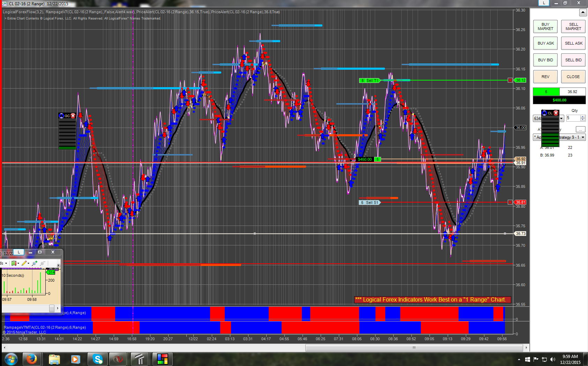Click the small chart horizontal scrollbar thumb
This screenshot has width=588, height=366.
click(x=52, y=308)
